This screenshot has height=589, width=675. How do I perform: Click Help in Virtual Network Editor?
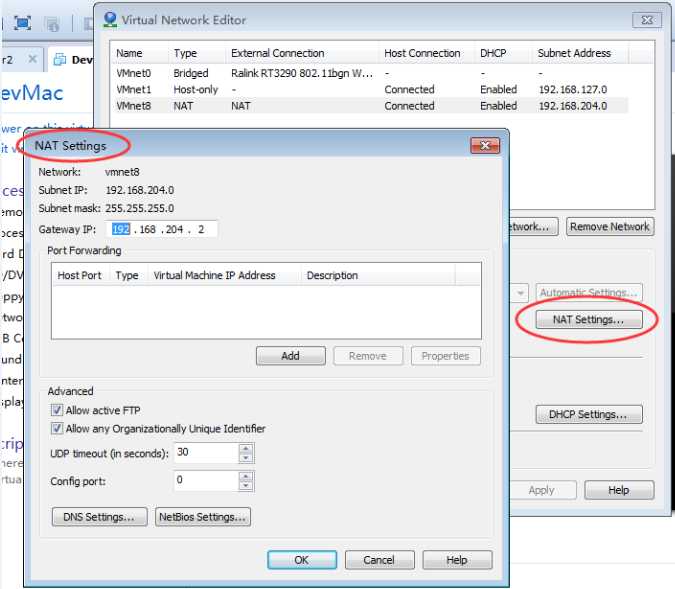click(619, 490)
